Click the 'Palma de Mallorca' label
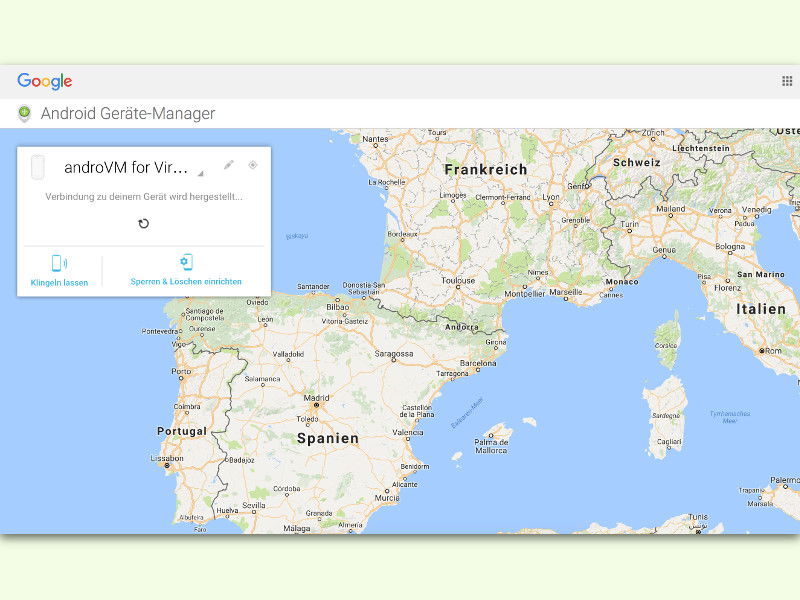800x600 pixels. (x=491, y=446)
